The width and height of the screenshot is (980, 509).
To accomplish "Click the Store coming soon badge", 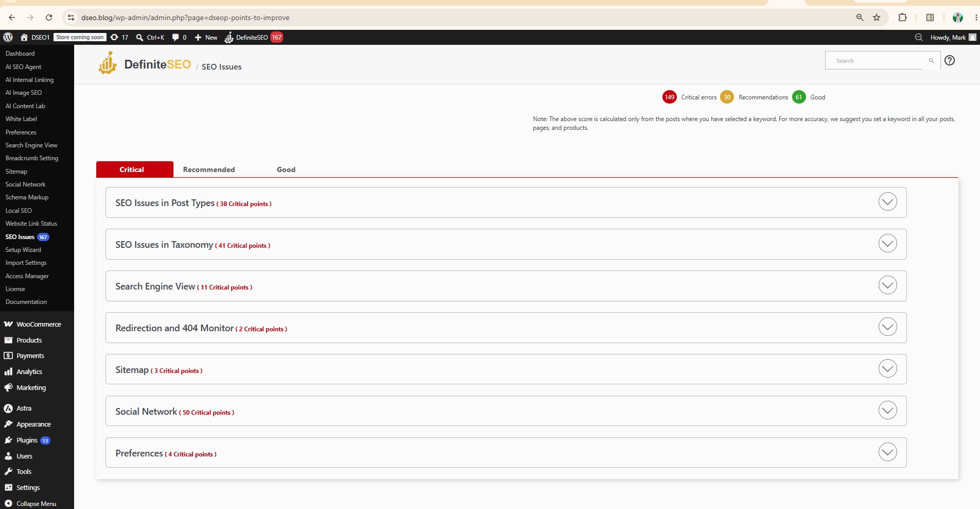I will tap(80, 37).
